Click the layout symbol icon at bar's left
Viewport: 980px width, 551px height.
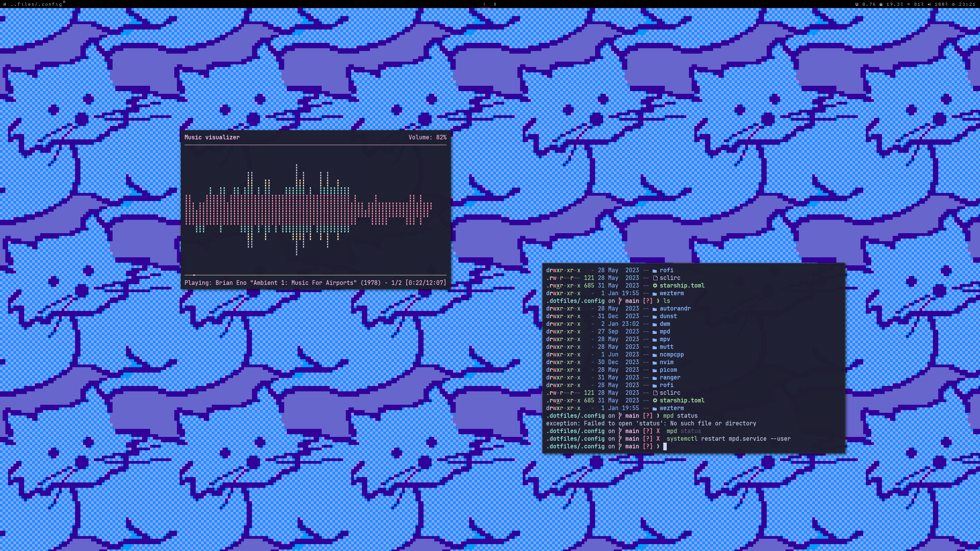point(5,4)
